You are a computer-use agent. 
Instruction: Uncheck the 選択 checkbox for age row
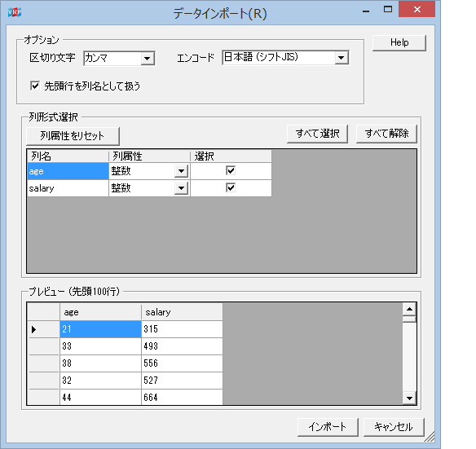click(x=231, y=170)
